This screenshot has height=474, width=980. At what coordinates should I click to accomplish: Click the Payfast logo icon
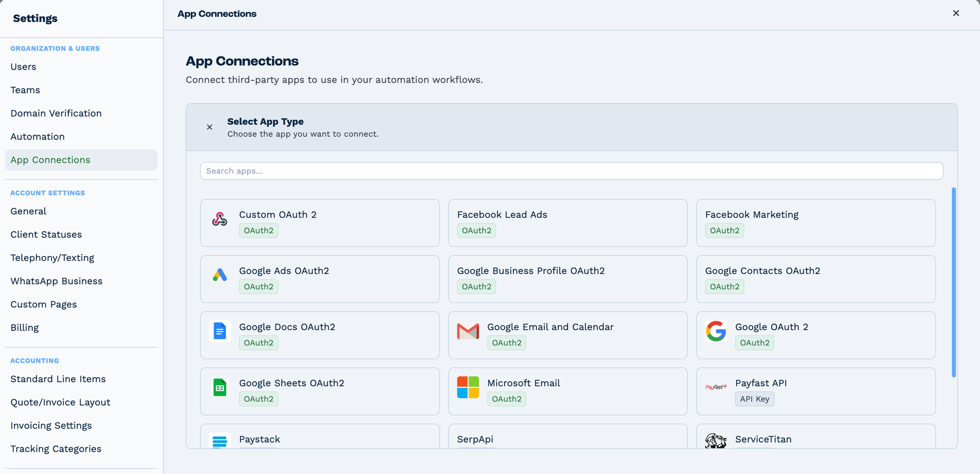716,387
